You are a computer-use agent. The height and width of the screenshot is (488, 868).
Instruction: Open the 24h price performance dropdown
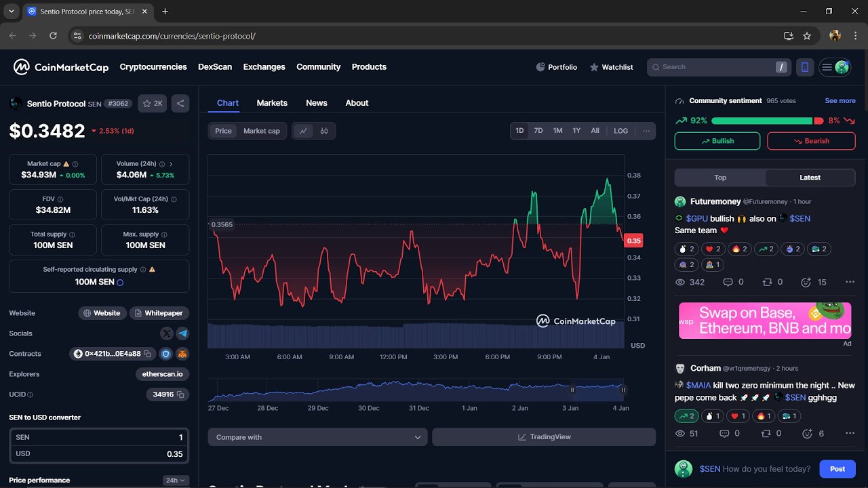pos(176,481)
